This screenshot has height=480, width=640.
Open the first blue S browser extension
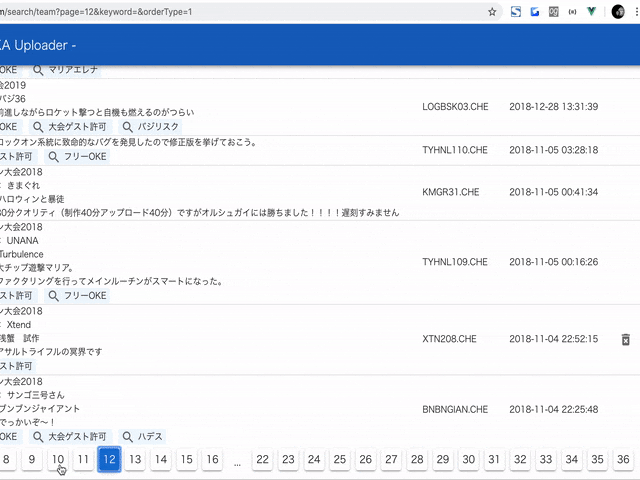516,12
